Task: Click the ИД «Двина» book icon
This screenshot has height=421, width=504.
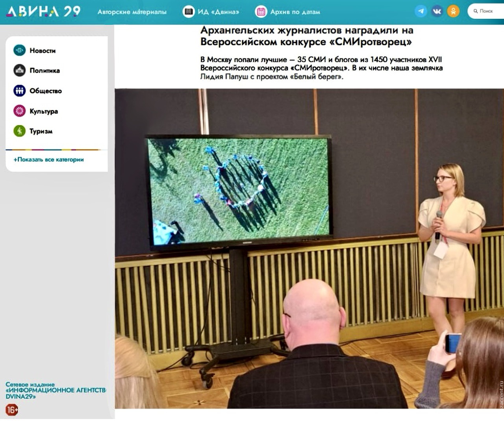Action: tap(189, 12)
